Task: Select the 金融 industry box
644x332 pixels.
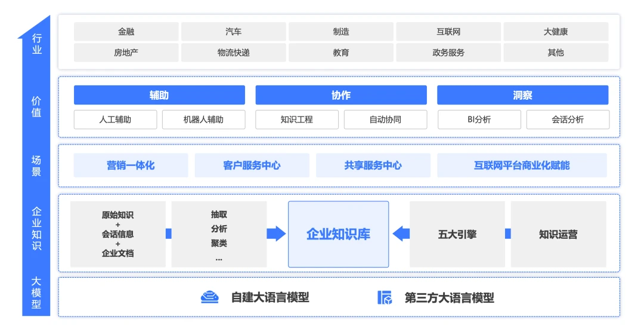Action: tap(126, 32)
